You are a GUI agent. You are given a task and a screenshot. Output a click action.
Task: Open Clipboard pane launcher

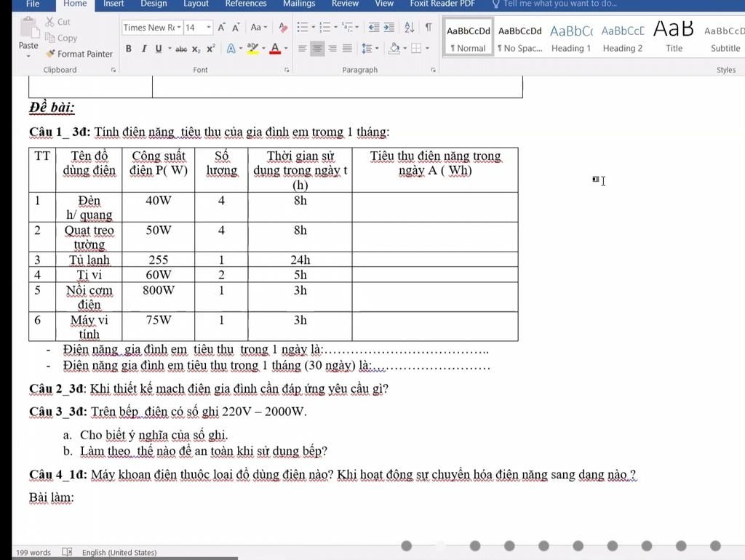click(x=113, y=70)
